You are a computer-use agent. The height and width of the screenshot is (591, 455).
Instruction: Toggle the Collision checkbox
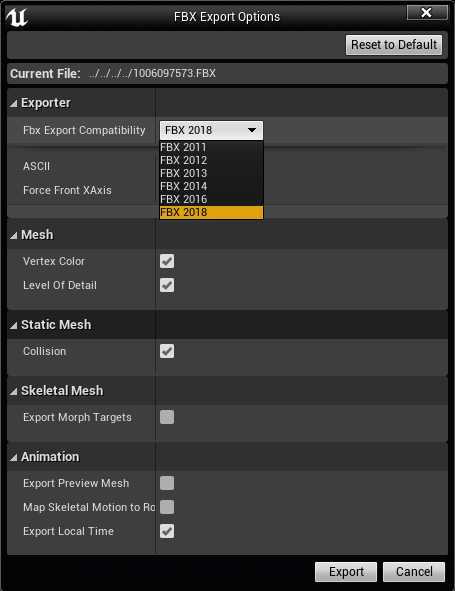click(167, 351)
